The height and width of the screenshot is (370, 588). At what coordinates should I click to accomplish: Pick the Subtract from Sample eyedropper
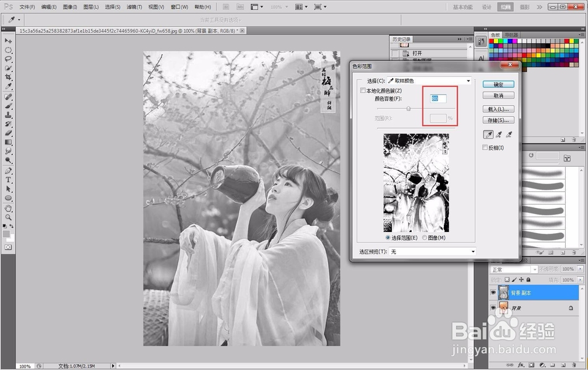pos(509,134)
